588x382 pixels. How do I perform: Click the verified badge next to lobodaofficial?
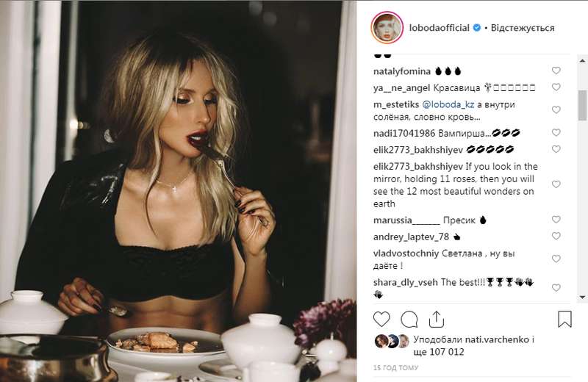(476, 28)
